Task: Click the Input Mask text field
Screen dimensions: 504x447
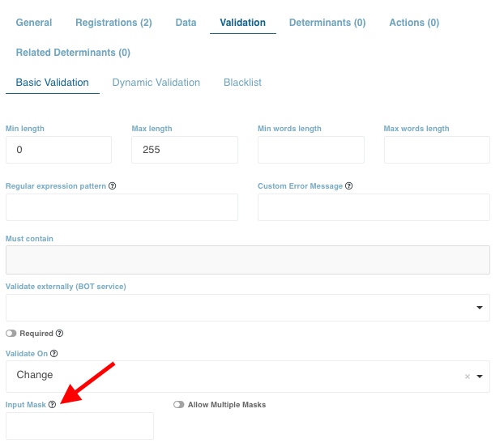Action: point(79,426)
